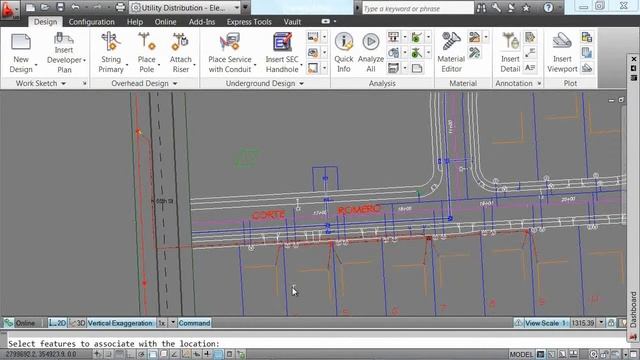Open the String Primary dropdown arrow
Viewport: 640px width, 360px height.
tap(127, 64)
